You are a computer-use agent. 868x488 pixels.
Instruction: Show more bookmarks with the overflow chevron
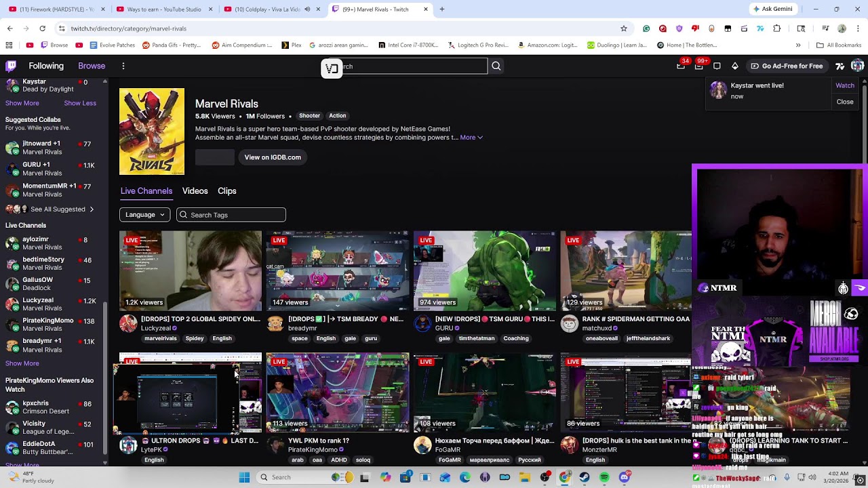[x=798, y=45]
